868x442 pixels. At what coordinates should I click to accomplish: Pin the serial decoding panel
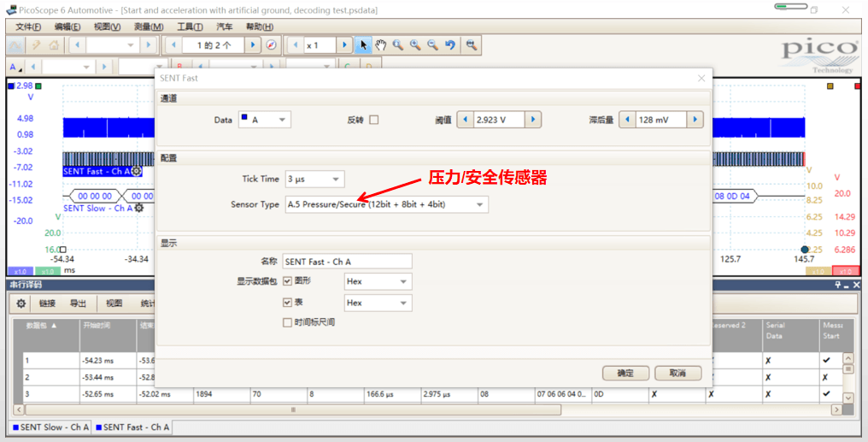click(838, 285)
